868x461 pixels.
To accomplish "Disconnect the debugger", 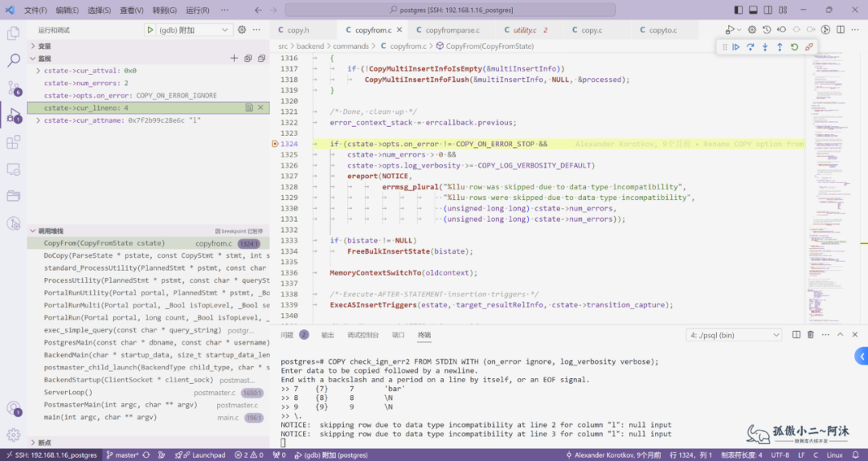I will [x=809, y=47].
